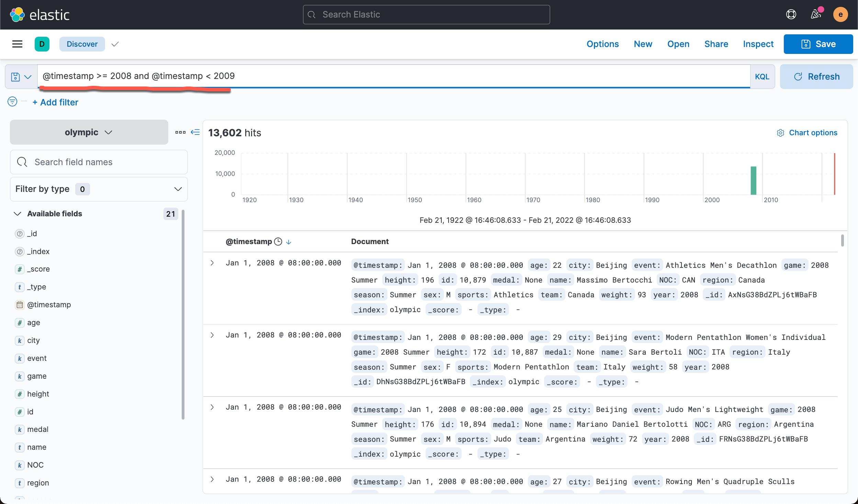
Task: Click the fields list scrollbar
Action: pyautogui.click(x=183, y=314)
